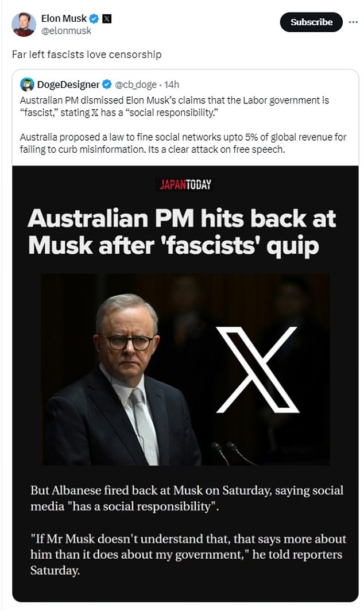Image resolution: width=364 pixels, height=611 pixels.
Task: Click the Japan Today logo in the image
Action: (185, 184)
